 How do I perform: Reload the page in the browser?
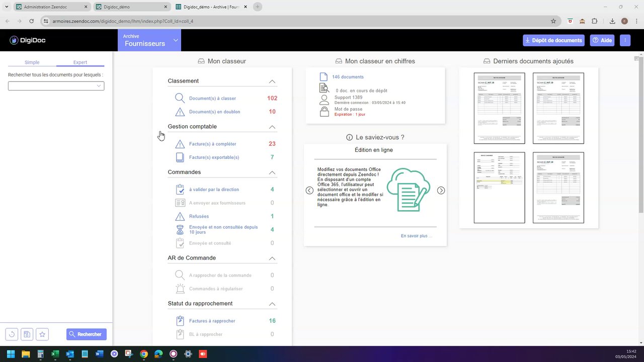(x=32, y=21)
